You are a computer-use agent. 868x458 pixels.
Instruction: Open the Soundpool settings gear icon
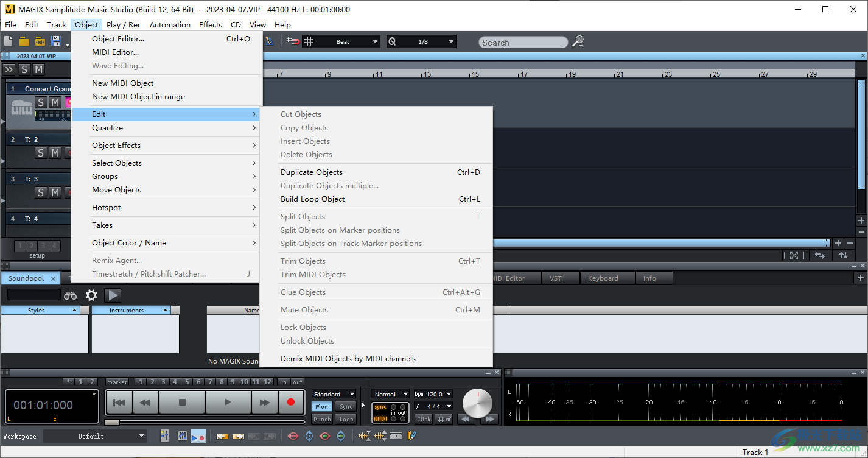tap(91, 296)
